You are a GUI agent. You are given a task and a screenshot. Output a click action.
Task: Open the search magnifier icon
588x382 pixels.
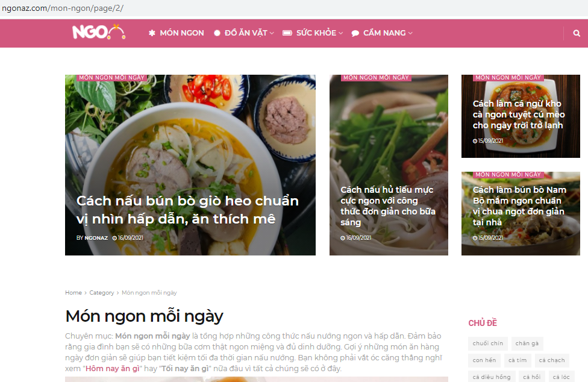tap(577, 33)
